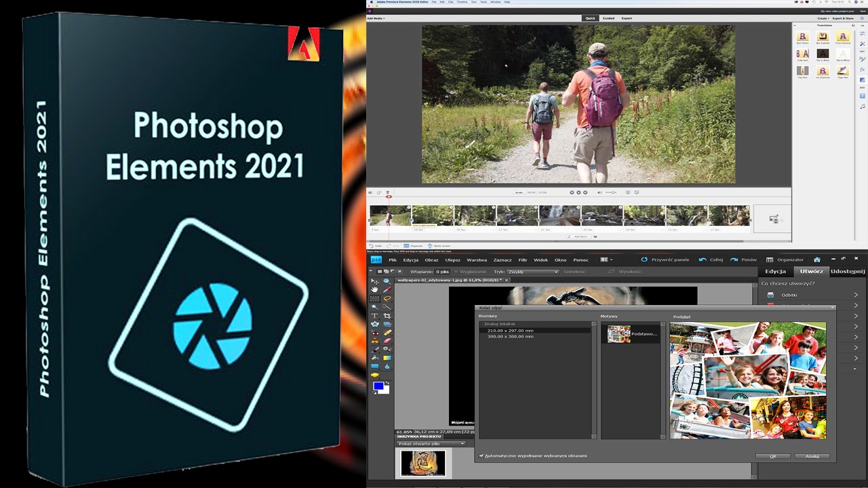868x488 pixels.
Task: Switch to the Udostępnij tab
Action: coord(848,271)
